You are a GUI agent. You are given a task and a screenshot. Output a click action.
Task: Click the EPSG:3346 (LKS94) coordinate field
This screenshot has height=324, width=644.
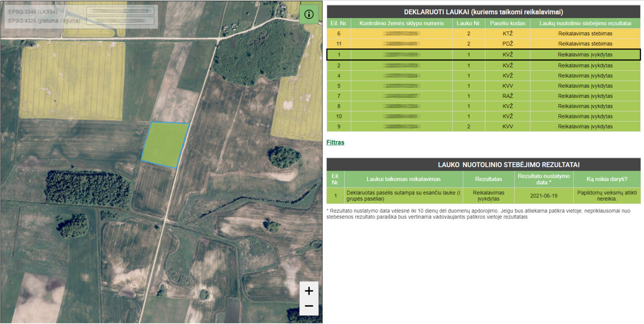pos(120,11)
